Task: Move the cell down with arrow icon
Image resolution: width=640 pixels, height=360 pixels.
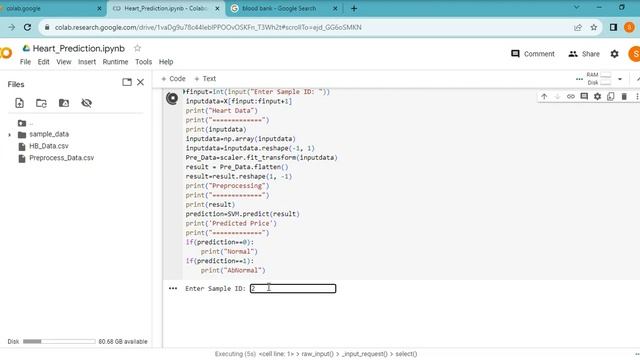Action: tap(557, 96)
